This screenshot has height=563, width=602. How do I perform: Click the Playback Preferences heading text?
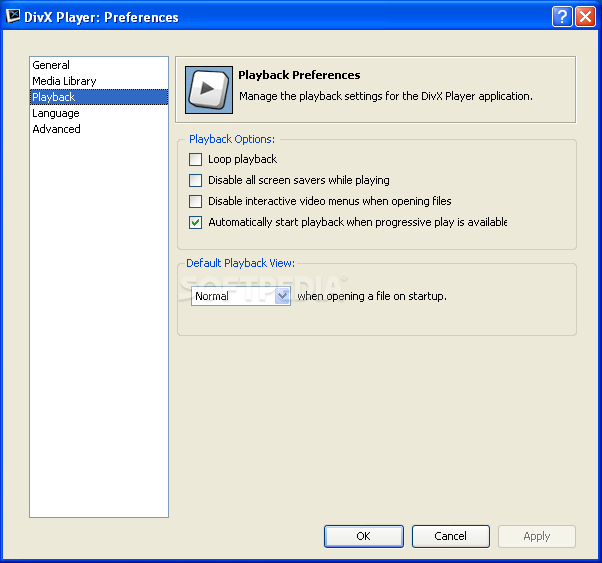[299, 75]
